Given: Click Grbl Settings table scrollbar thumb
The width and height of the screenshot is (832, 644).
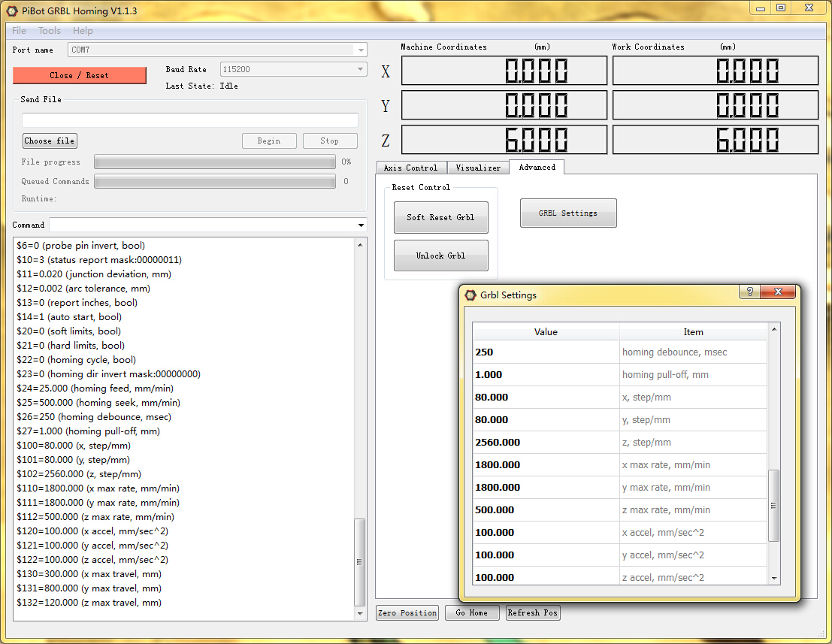Looking at the screenshot, I should (773, 506).
